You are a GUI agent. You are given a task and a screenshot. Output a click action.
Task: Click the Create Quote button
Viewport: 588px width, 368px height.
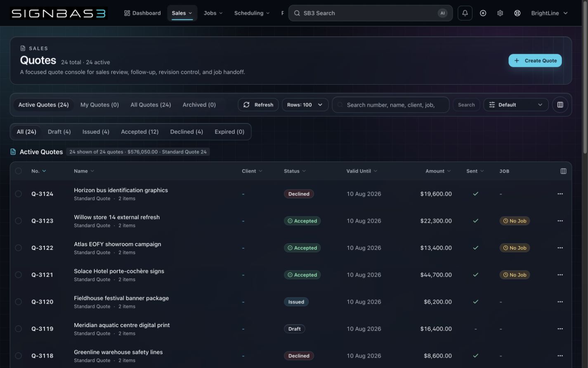535,61
